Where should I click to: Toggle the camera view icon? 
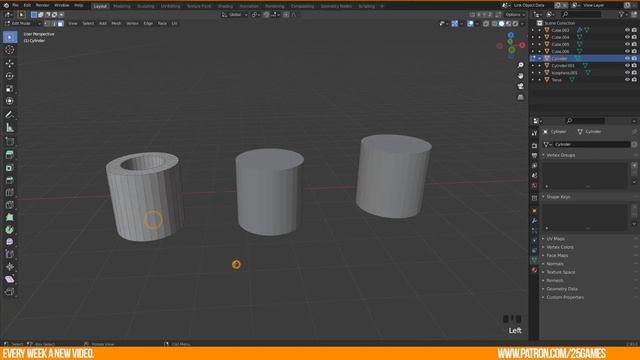point(520,87)
